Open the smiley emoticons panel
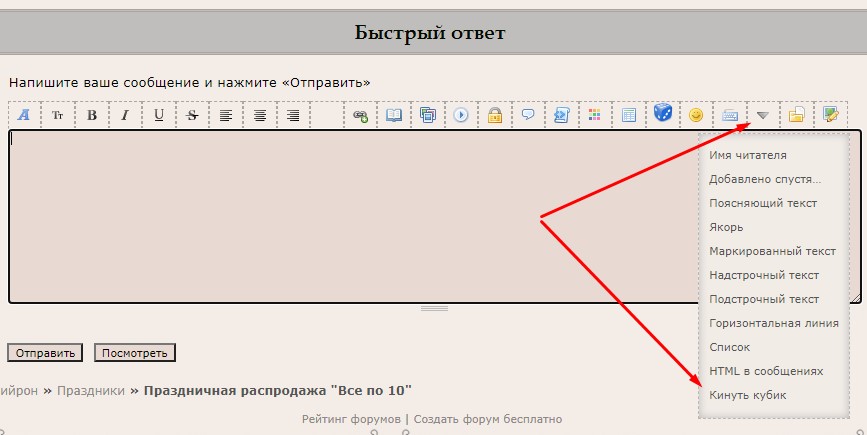Image resolution: width=867 pixels, height=435 pixels. [696, 115]
